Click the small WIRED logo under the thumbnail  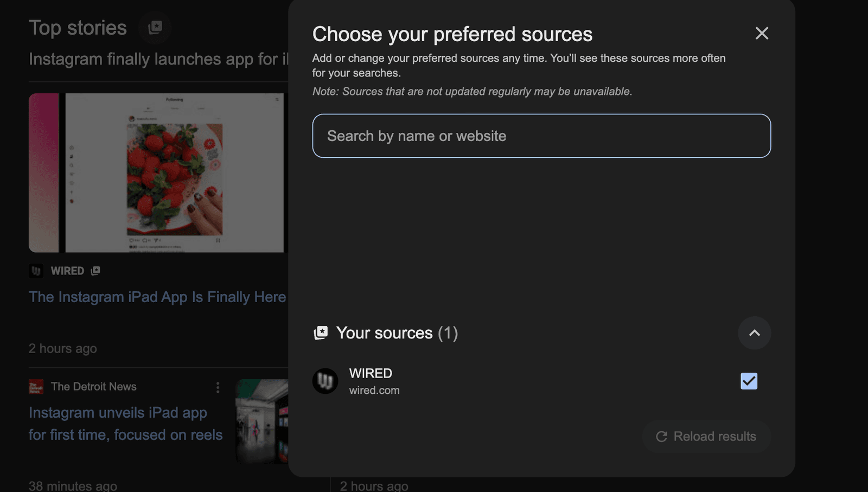pos(36,271)
